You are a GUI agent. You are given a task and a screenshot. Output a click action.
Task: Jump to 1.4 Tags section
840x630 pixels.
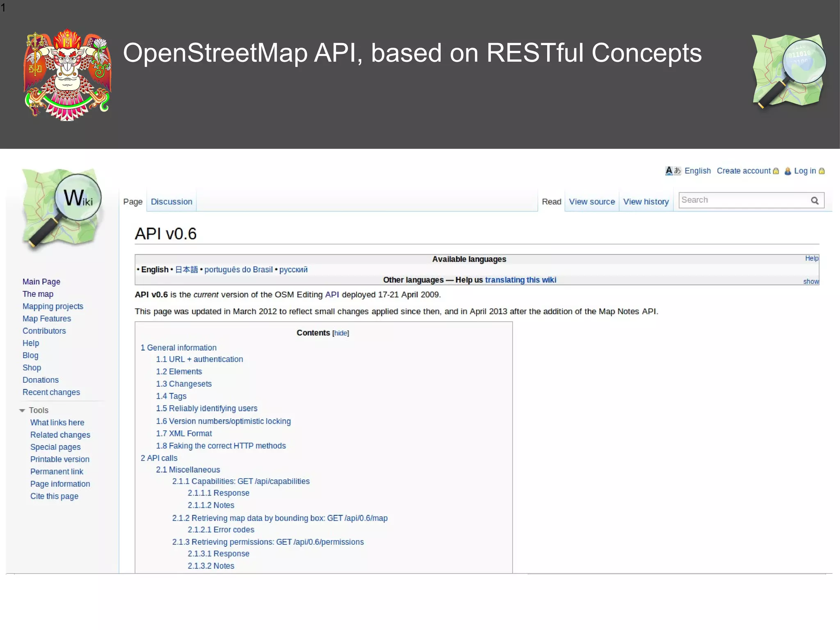coord(171,396)
